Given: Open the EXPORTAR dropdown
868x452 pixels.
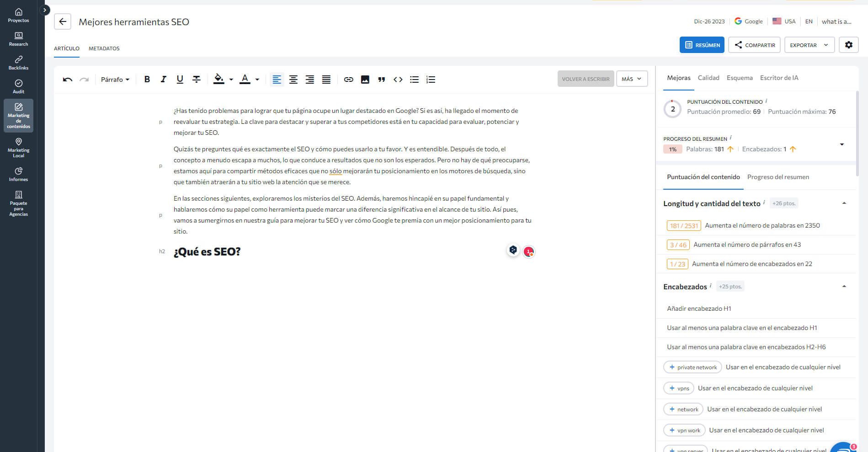Looking at the screenshot, I should click(809, 45).
